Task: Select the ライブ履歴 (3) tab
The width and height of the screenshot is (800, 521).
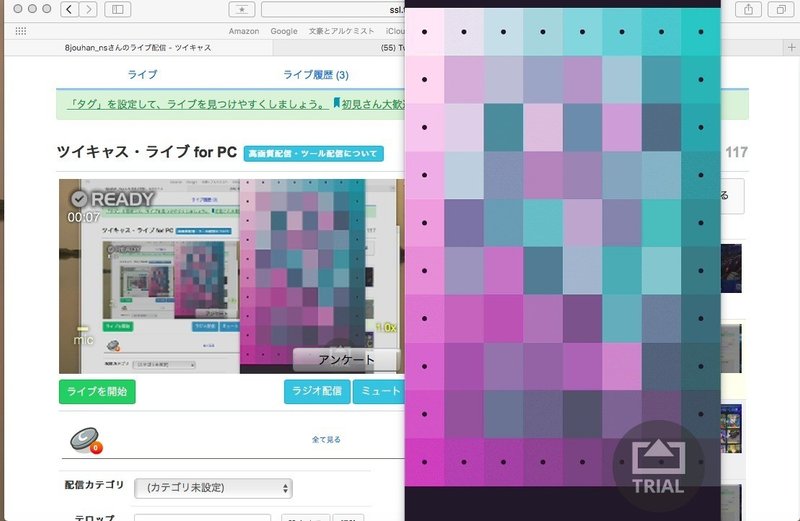Action: pyautogui.click(x=316, y=75)
